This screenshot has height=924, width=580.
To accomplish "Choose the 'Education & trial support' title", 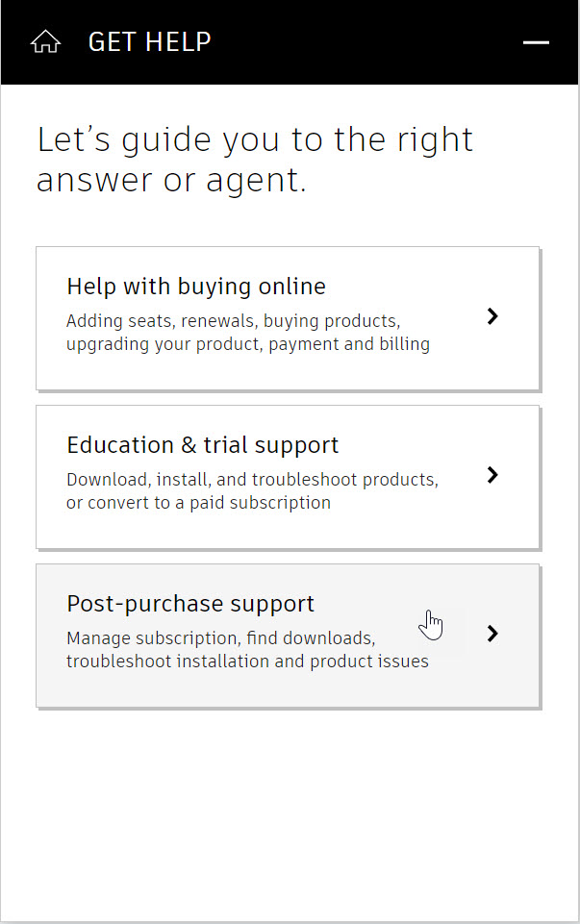I will pos(203,445).
